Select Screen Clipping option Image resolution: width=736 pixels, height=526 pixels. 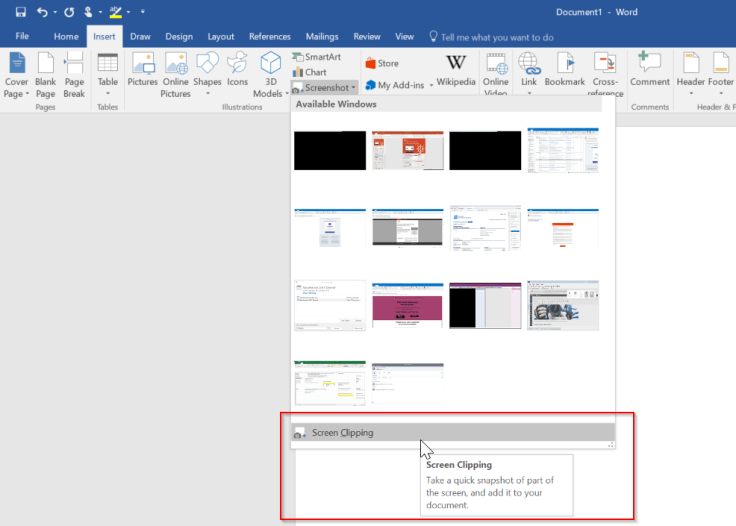(342, 433)
